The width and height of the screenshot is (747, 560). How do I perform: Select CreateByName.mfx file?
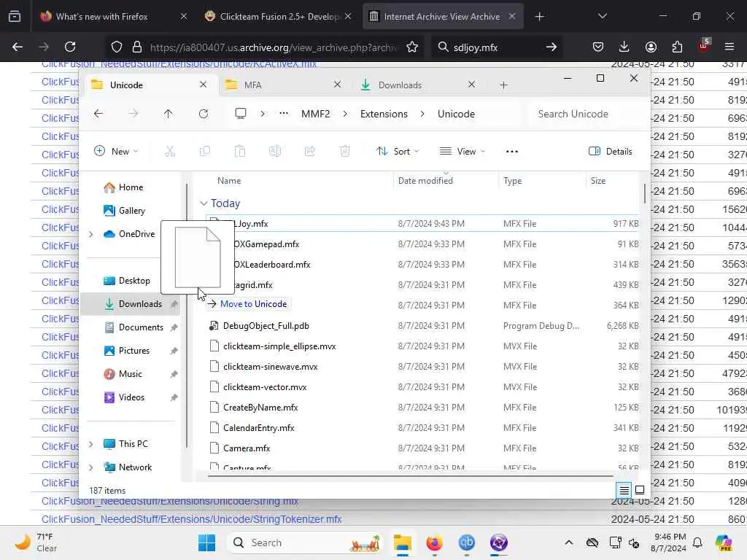[x=260, y=408]
